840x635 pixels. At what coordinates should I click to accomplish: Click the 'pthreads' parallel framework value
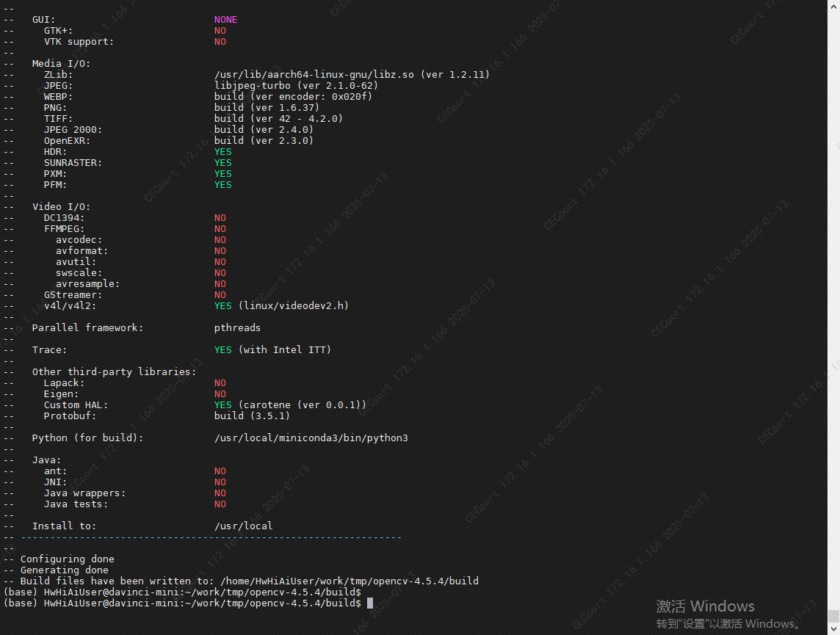[237, 327]
